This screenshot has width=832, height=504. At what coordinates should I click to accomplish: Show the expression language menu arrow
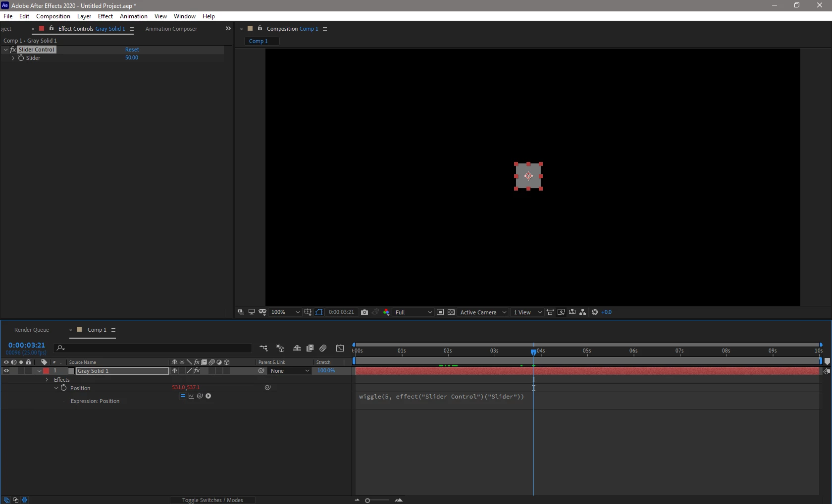pyautogui.click(x=208, y=396)
